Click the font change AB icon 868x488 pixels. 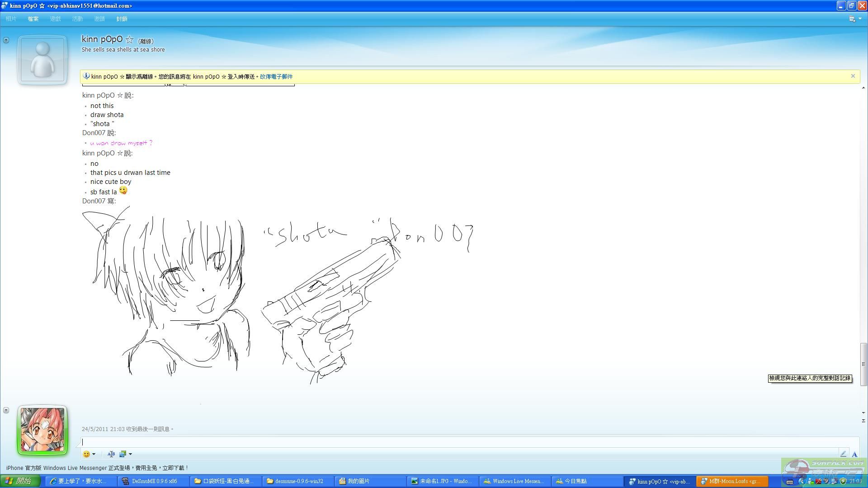click(111, 454)
